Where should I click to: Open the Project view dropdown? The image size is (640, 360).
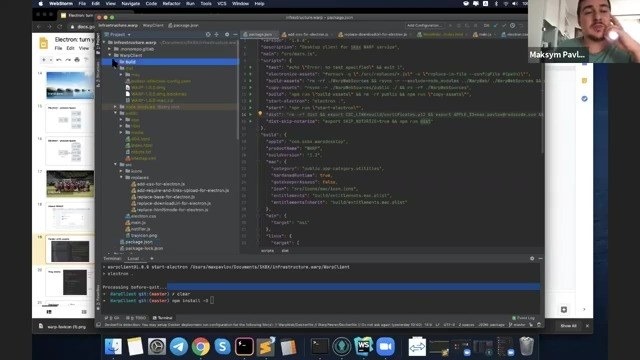point(118,35)
